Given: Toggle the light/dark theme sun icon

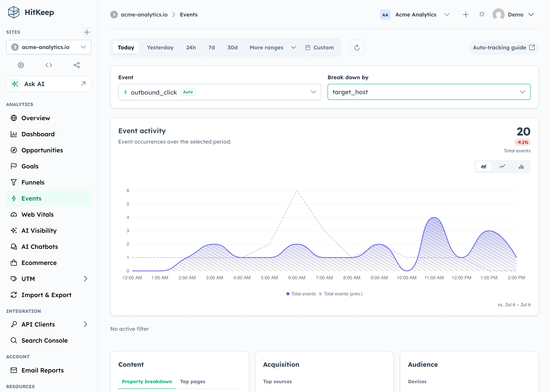Looking at the screenshot, I should 482,15.
